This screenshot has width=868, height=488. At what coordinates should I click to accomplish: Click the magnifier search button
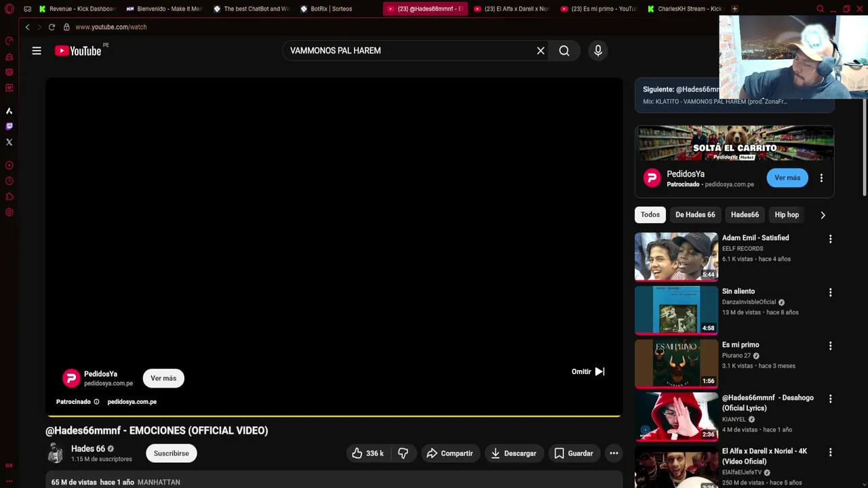564,51
